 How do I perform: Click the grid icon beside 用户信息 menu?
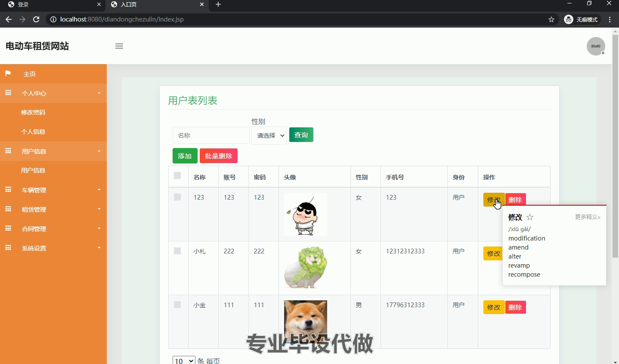pyautogui.click(x=8, y=151)
